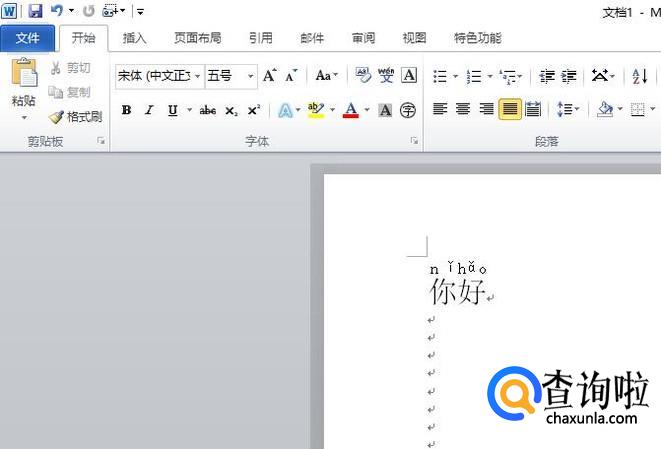Viewport: 661px width, 449px height.
Task: Open the Aa change case menu
Action: tap(327, 75)
